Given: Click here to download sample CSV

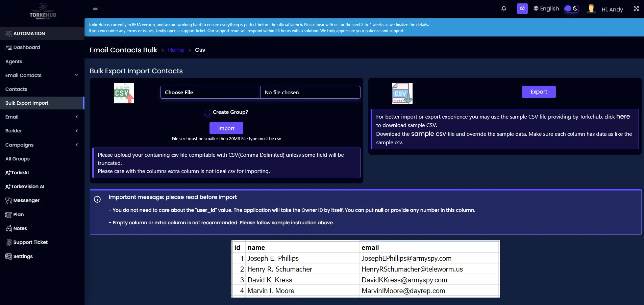Looking at the screenshot, I should coord(623,117).
